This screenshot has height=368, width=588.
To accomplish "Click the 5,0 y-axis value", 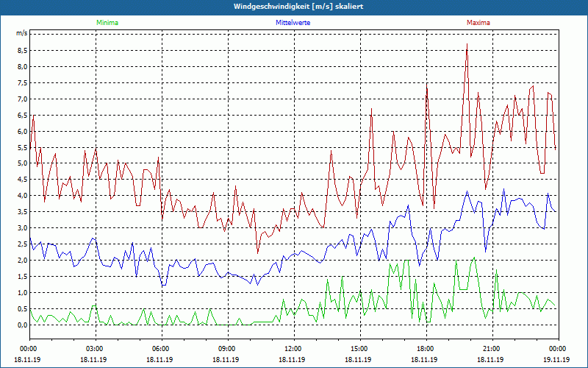I will click(x=23, y=163).
